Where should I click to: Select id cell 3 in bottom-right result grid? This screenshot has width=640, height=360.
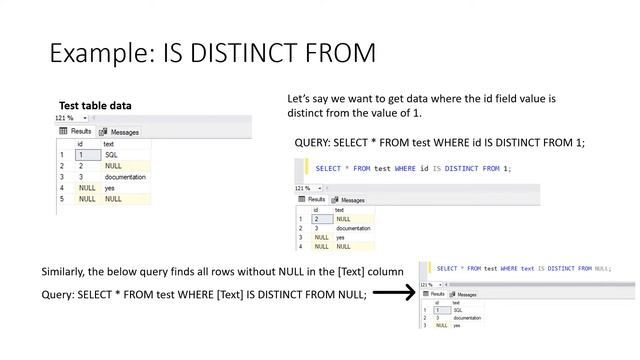pos(442,318)
